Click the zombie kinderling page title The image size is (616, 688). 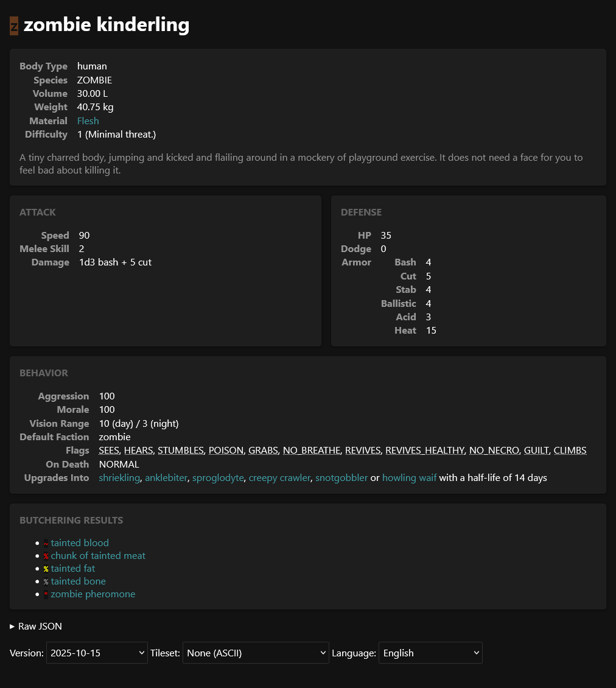click(x=106, y=24)
